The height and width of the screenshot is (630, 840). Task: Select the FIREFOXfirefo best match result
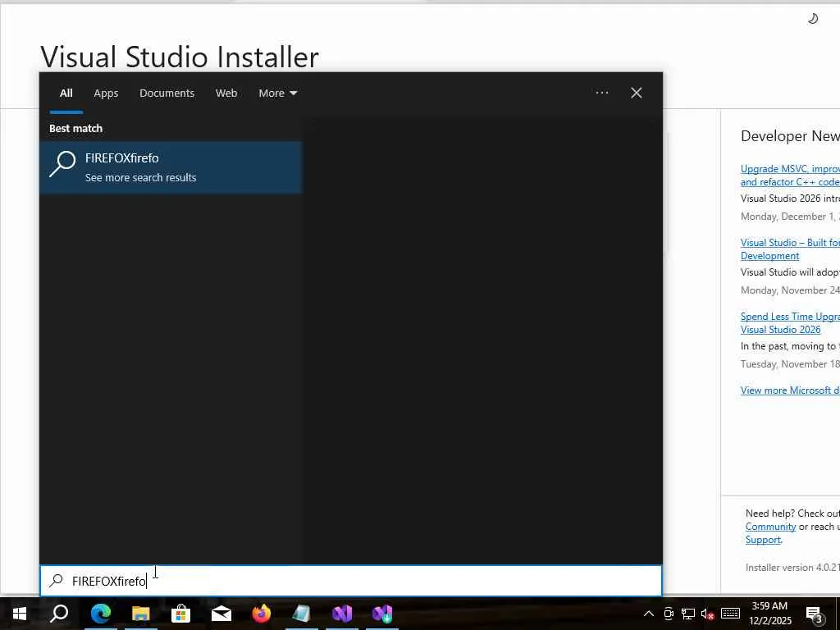tap(171, 167)
